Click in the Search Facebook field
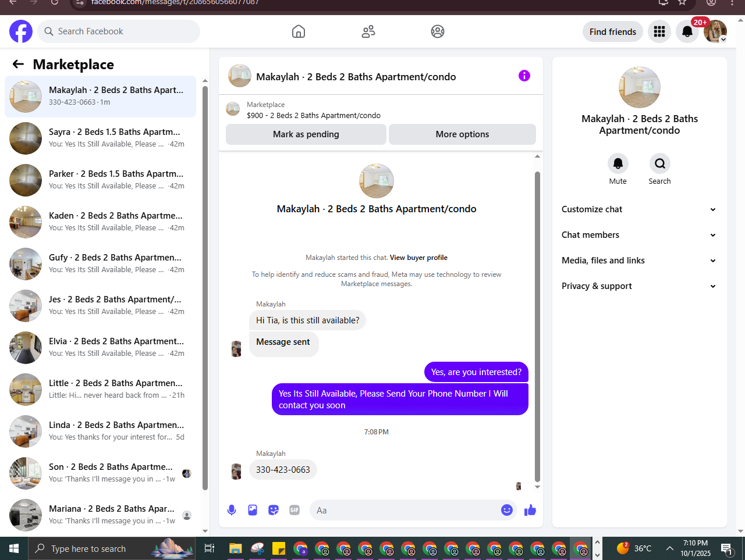The image size is (745, 560). 119,31
